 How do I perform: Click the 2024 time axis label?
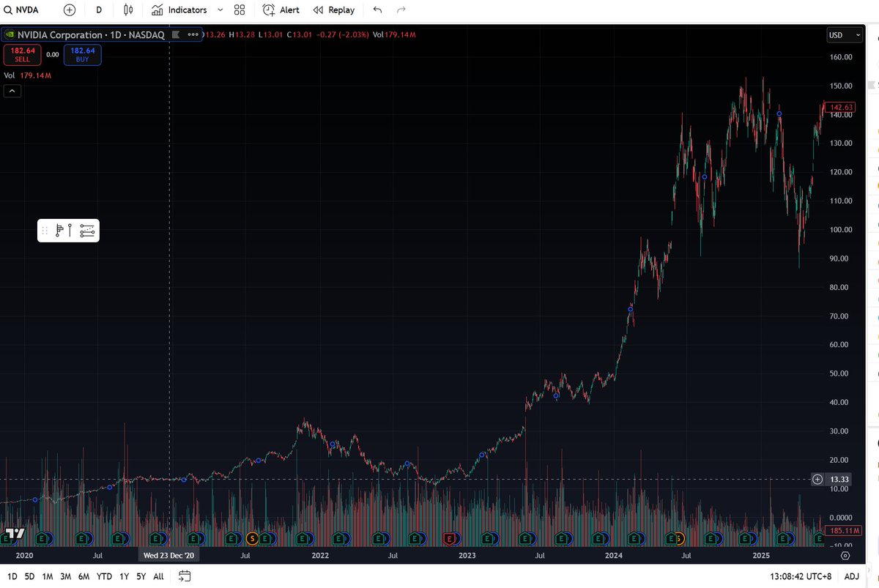[614, 556]
